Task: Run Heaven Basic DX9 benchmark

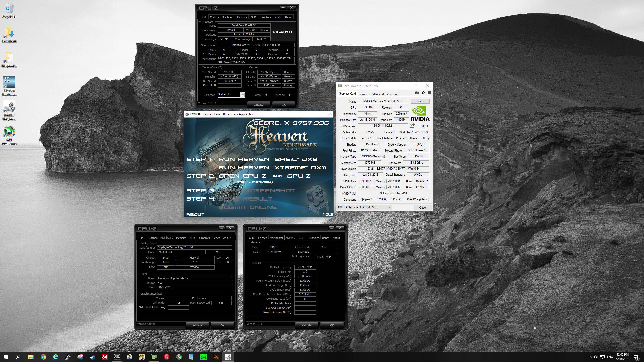Action: point(268,159)
